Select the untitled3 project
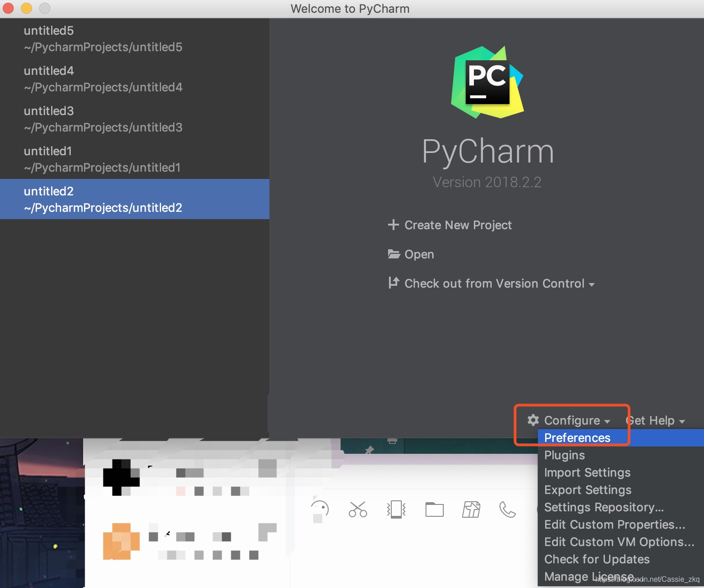704x588 pixels. point(103,119)
